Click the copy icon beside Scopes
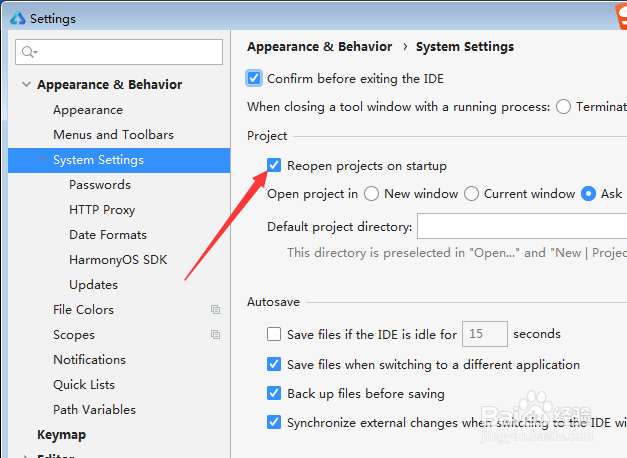This screenshot has width=627, height=458. tap(216, 334)
